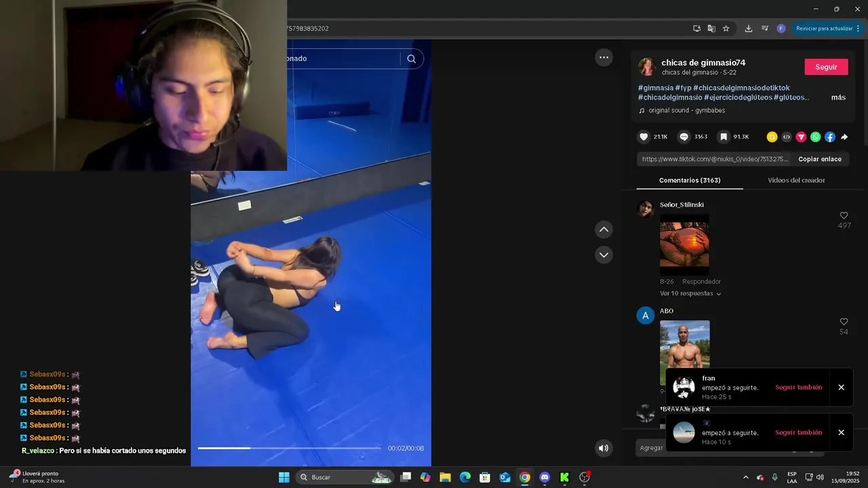Viewport: 868px width, 488px height.
Task: Bookmark this page with the star icon
Action: click(x=726, y=28)
